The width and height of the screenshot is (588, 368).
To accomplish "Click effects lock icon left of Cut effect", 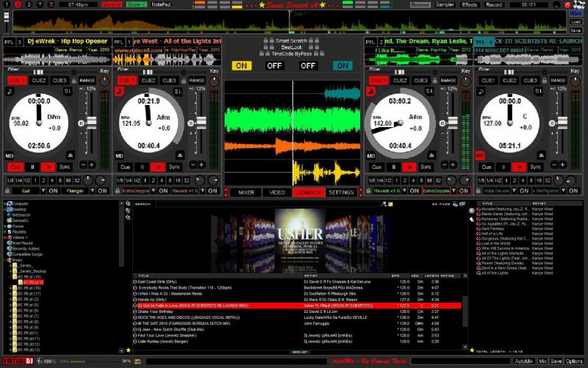I will pyautogui.click(x=7, y=191).
